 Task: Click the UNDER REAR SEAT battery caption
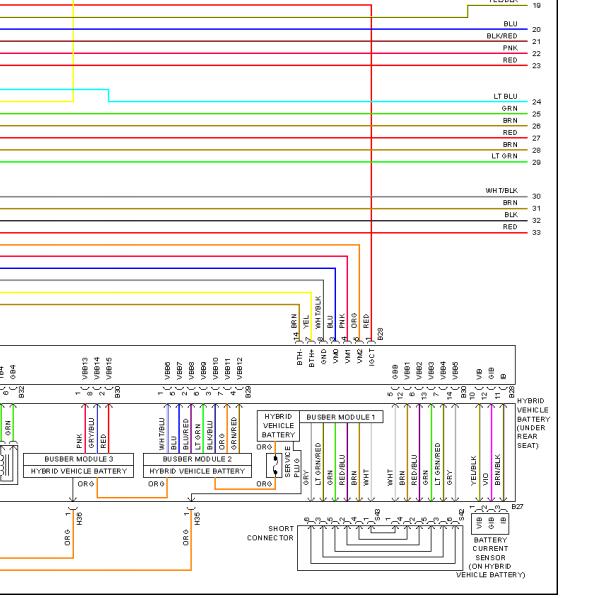[533, 423]
